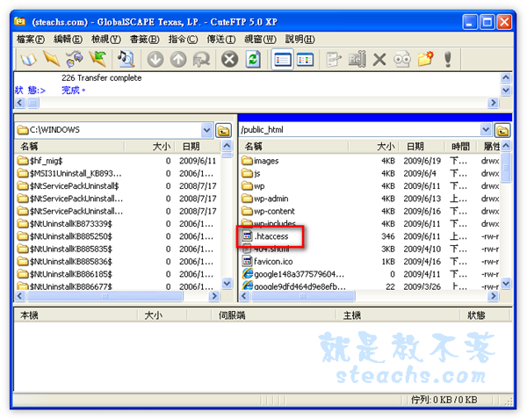This screenshot has width=527, height=420.
Task: Open the Site Manager book icon
Action: 28,60
